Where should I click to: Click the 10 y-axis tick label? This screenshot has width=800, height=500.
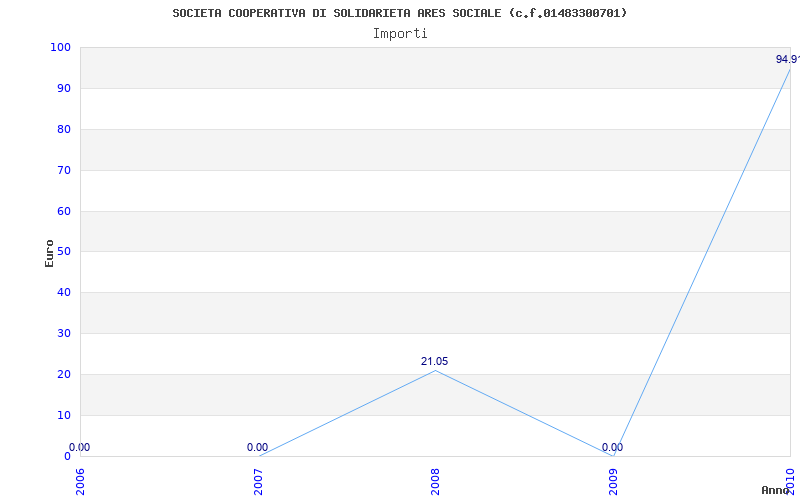tap(62, 415)
